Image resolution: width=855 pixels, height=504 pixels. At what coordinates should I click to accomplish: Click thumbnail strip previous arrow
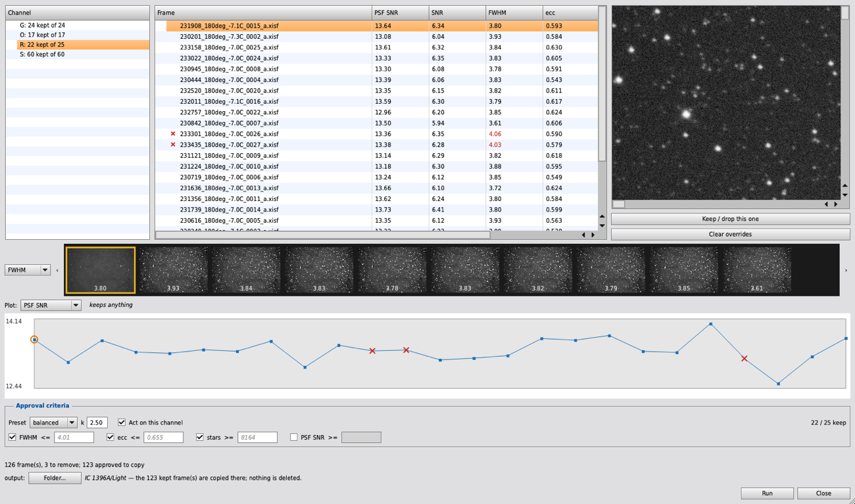57,270
